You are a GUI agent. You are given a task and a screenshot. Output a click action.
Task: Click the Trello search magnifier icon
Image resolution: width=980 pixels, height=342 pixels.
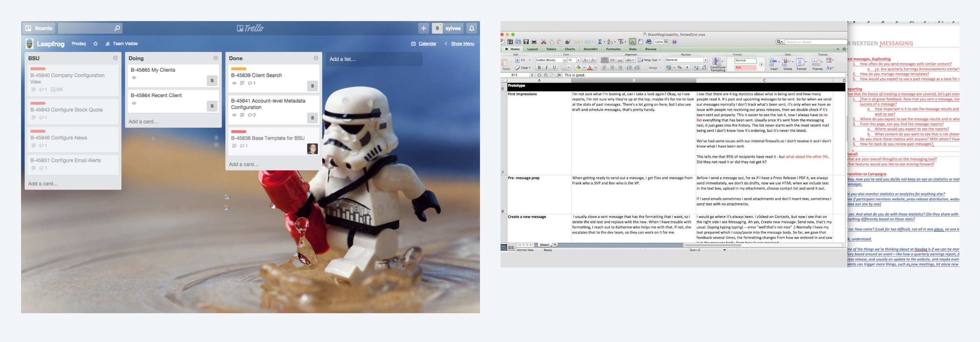point(117,28)
